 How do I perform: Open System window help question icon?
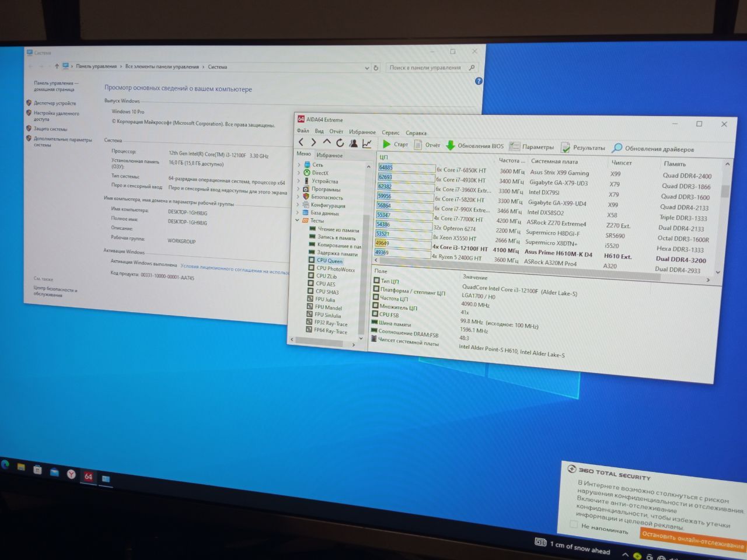pyautogui.click(x=479, y=81)
